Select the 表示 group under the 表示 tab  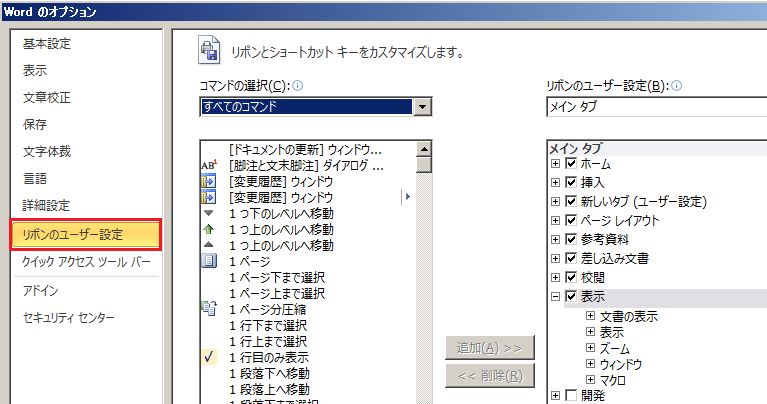click(612, 332)
